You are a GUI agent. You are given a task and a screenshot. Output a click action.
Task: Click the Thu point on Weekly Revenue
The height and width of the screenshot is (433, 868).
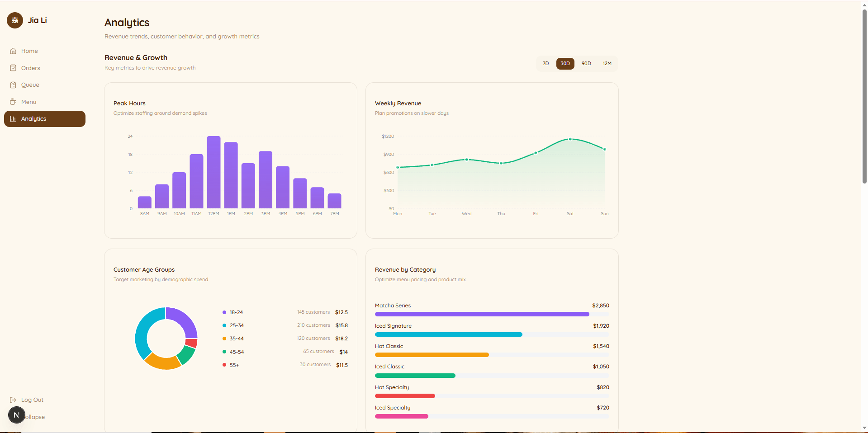[x=501, y=163]
